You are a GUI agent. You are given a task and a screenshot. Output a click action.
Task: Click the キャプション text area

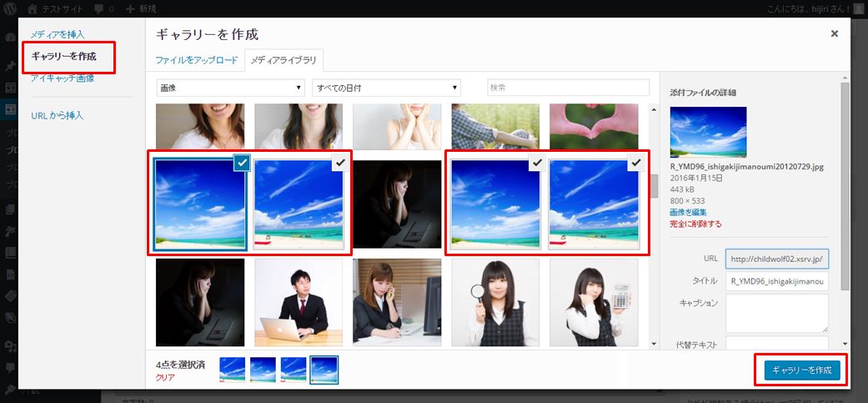(x=777, y=313)
